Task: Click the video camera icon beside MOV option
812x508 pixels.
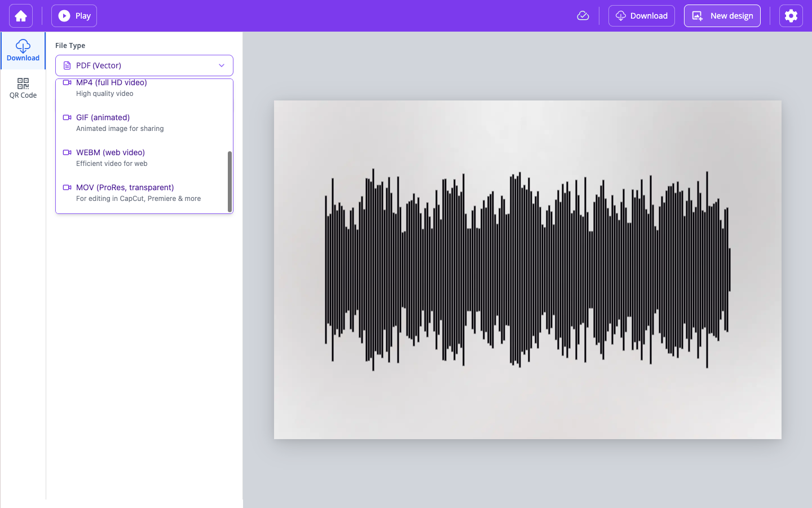Action: (x=67, y=187)
